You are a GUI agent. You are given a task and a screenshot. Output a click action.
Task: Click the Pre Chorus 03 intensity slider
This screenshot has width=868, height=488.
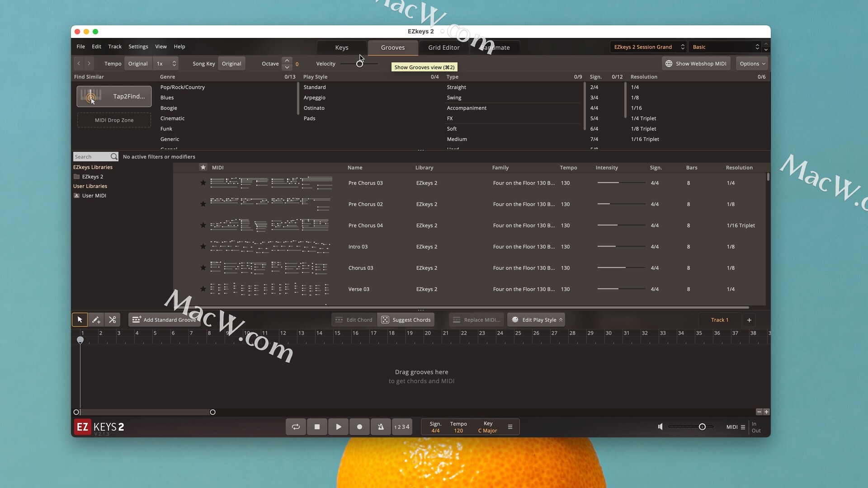[621, 183]
